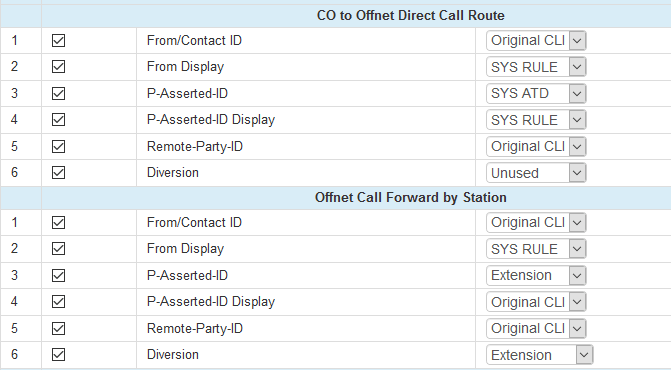Click the Offnet Call Forward by Station header
671x370 pixels.
(410, 198)
